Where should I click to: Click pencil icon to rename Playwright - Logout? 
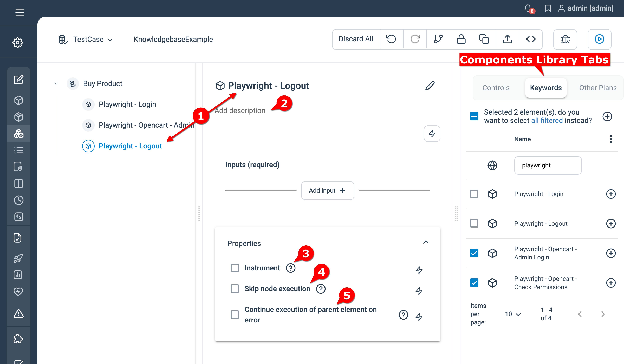430,86
